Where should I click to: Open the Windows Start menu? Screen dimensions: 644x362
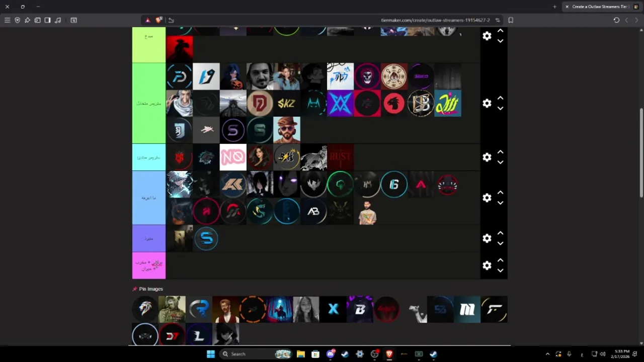tap(211, 354)
